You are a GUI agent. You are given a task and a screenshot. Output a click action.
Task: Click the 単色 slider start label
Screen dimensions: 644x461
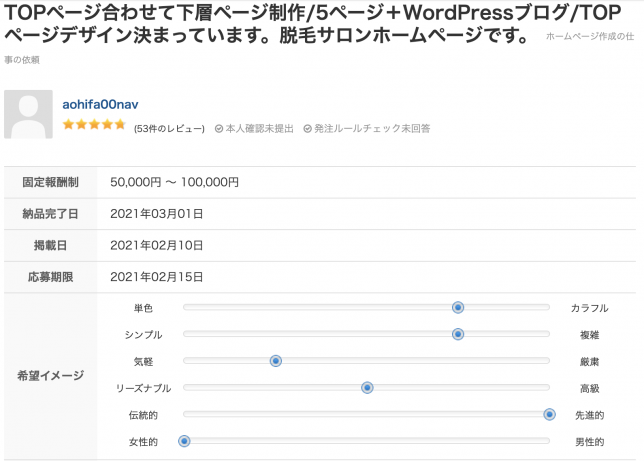(143, 308)
